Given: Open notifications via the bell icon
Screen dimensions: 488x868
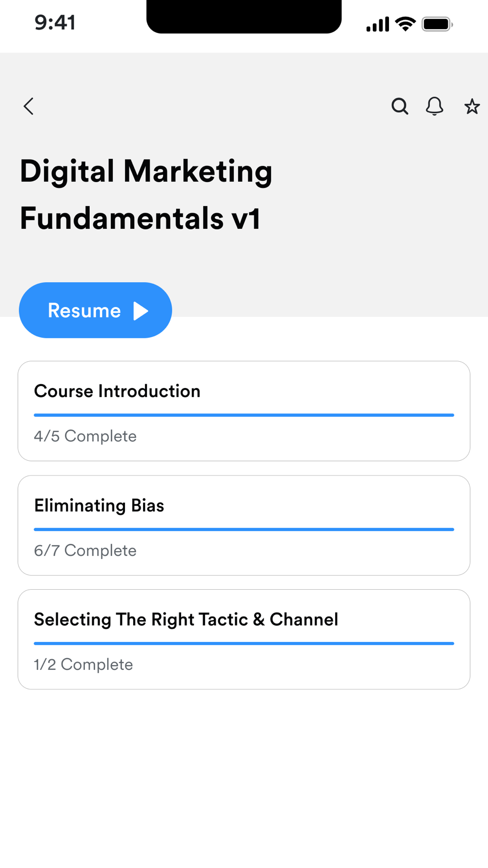Looking at the screenshot, I should [434, 106].
